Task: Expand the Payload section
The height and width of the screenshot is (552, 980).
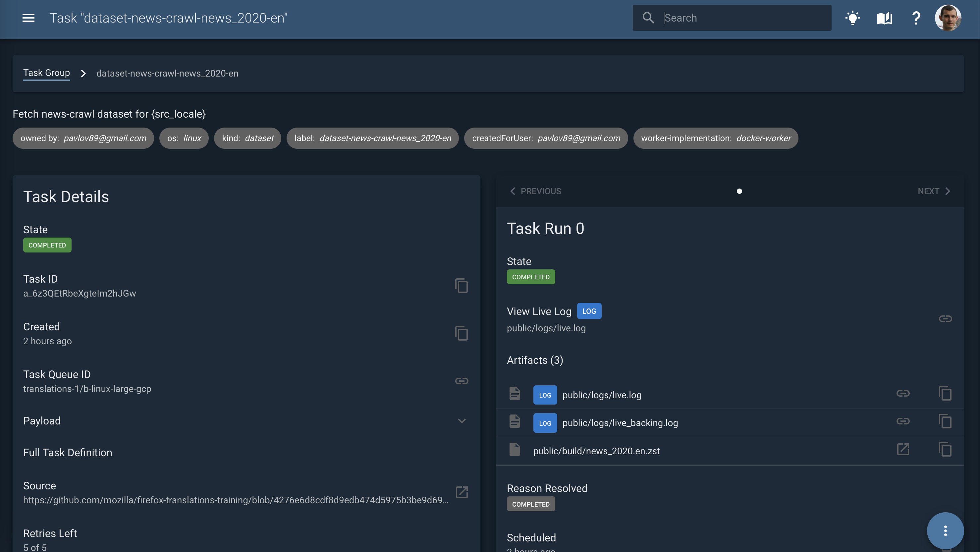Action: [x=246, y=421]
